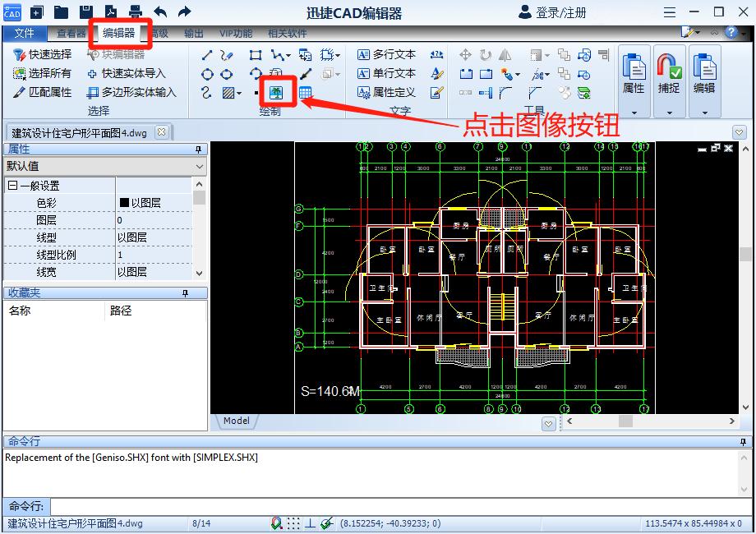The image size is (756, 534).
Task: Select the Circle drawing tool
Action: point(209,72)
